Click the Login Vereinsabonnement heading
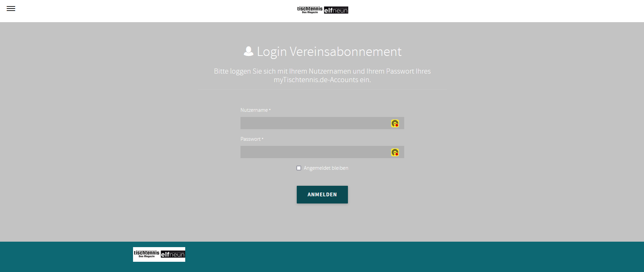 (x=329, y=51)
